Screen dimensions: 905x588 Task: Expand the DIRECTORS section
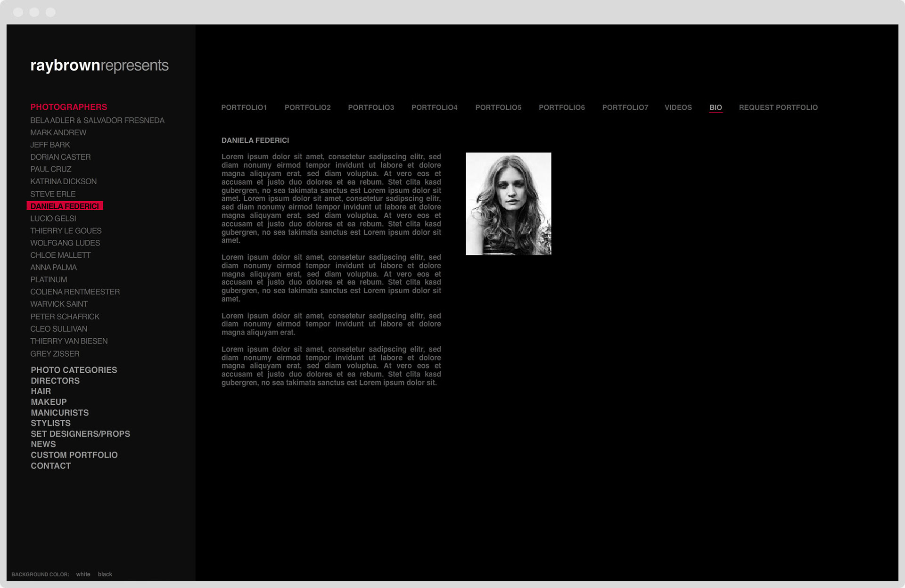coord(55,381)
